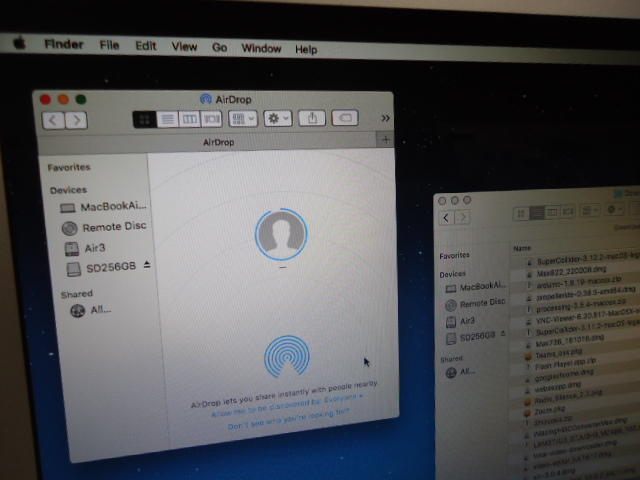Select All... under Shared in second Finder window
640x480 pixels.
pyautogui.click(x=460, y=372)
